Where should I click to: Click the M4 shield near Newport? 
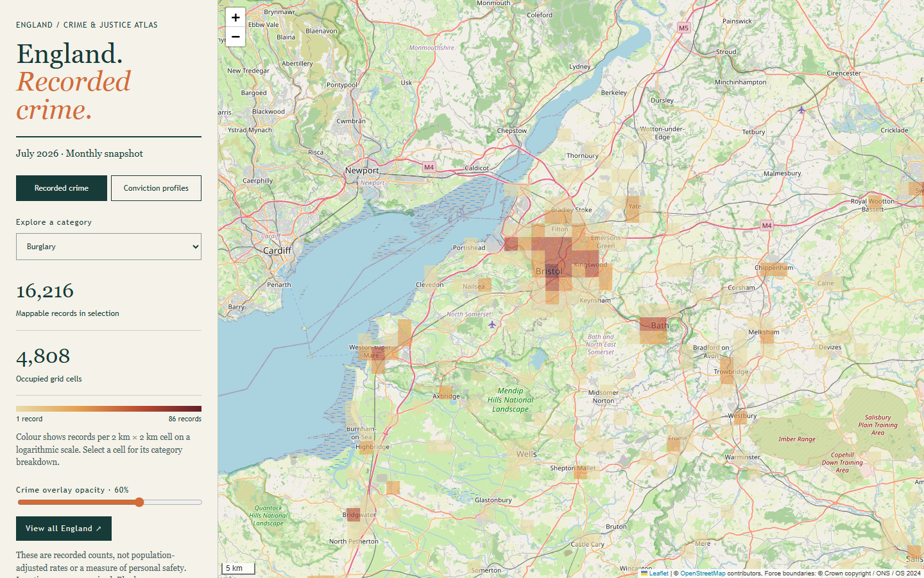click(x=429, y=167)
